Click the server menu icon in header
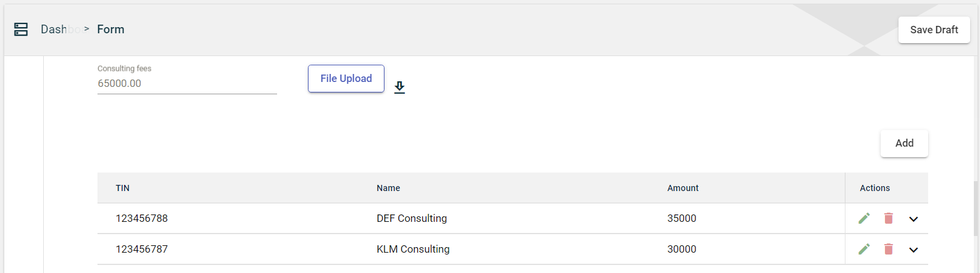 [x=21, y=30]
